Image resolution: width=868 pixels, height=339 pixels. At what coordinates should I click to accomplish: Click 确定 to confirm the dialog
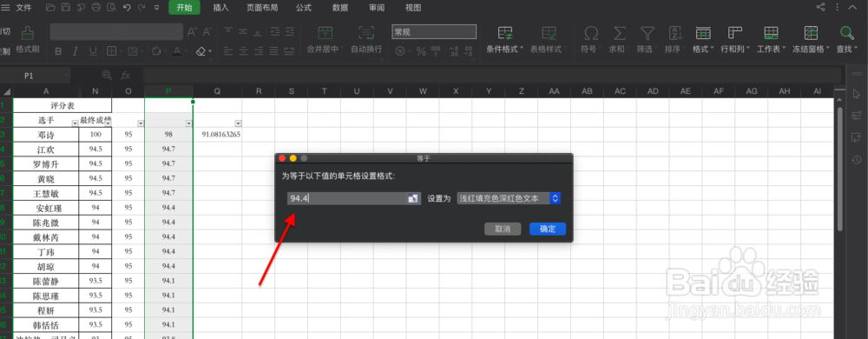[x=548, y=229]
